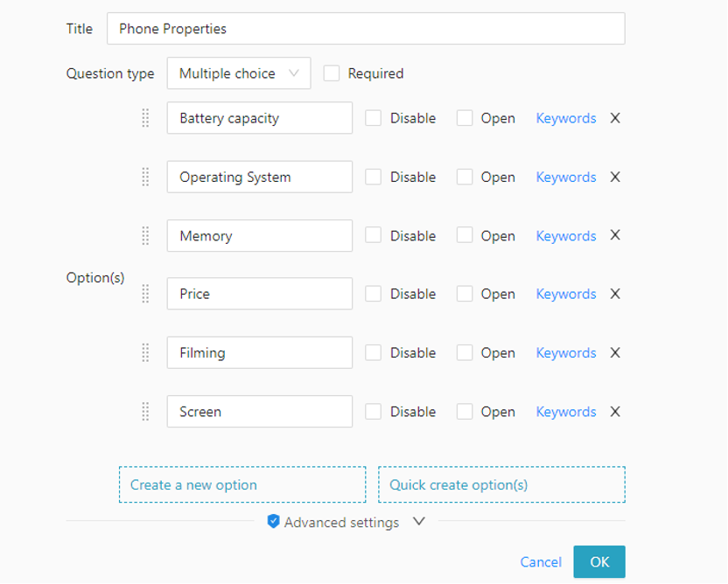Click Create a new option button
This screenshot has width=728, height=584.
(x=242, y=484)
